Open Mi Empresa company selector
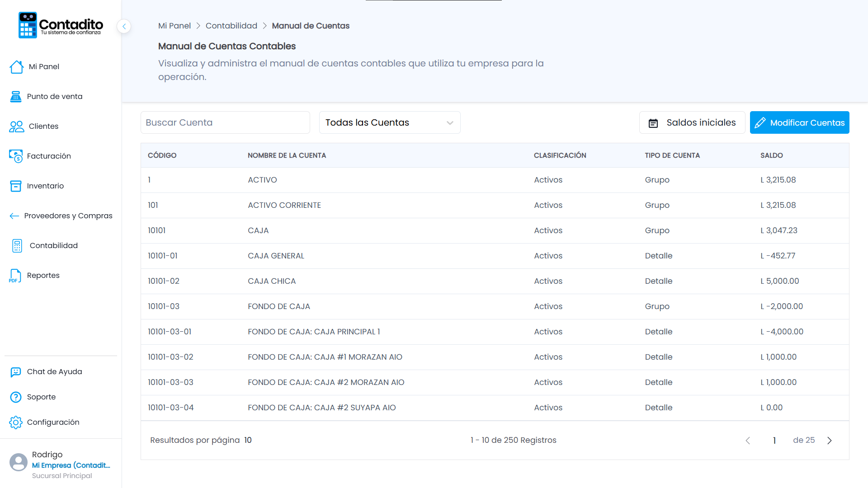This screenshot has width=868, height=488. pyautogui.click(x=71, y=465)
